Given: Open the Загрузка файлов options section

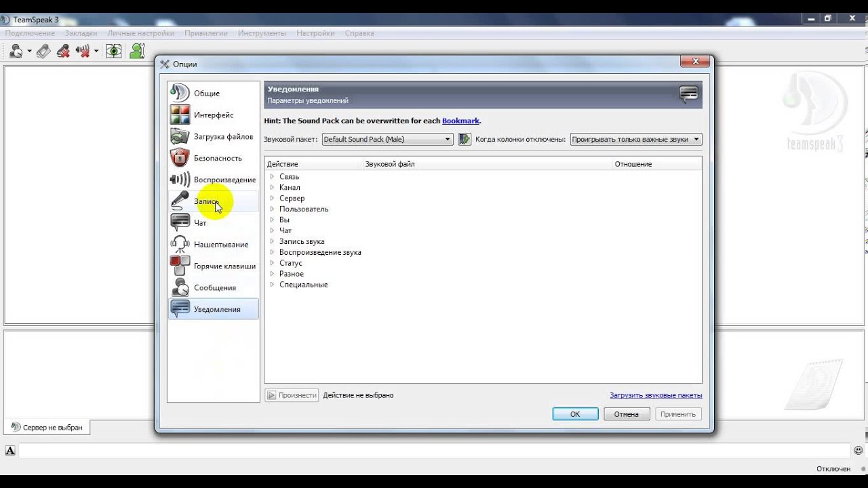Looking at the screenshot, I should [x=213, y=136].
